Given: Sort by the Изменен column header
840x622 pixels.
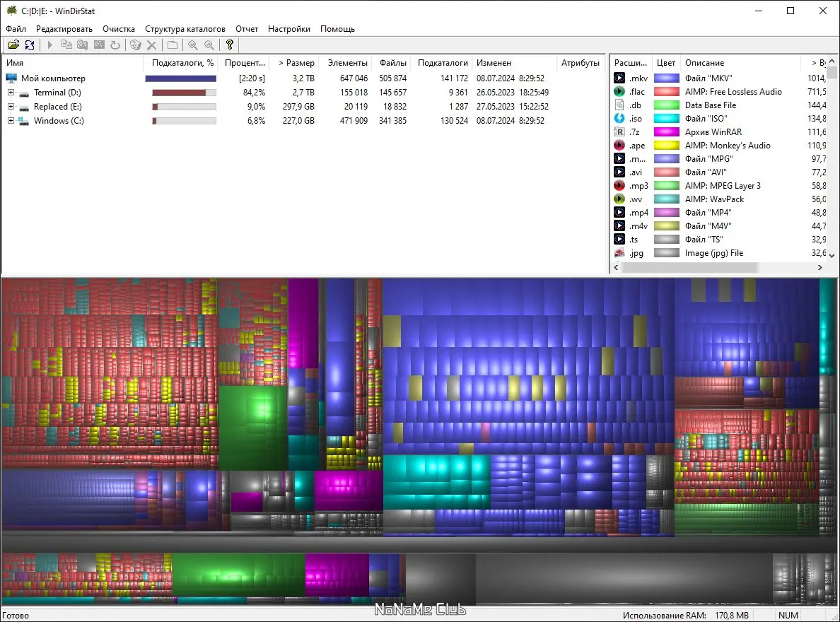Looking at the screenshot, I should coord(515,63).
